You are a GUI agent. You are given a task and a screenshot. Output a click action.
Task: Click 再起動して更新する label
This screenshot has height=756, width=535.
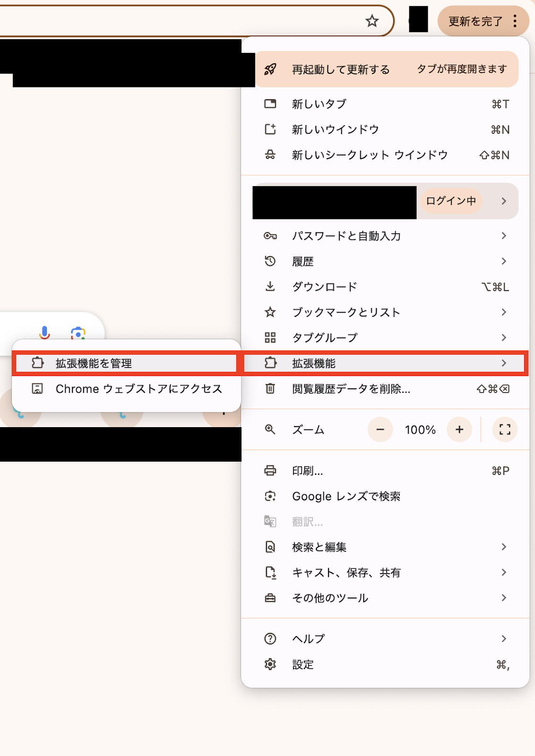[x=341, y=69]
